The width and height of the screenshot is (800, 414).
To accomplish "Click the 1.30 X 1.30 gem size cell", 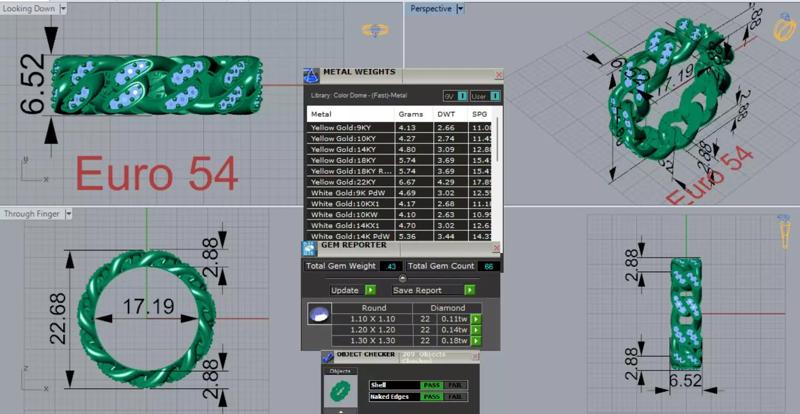I will click(x=372, y=340).
